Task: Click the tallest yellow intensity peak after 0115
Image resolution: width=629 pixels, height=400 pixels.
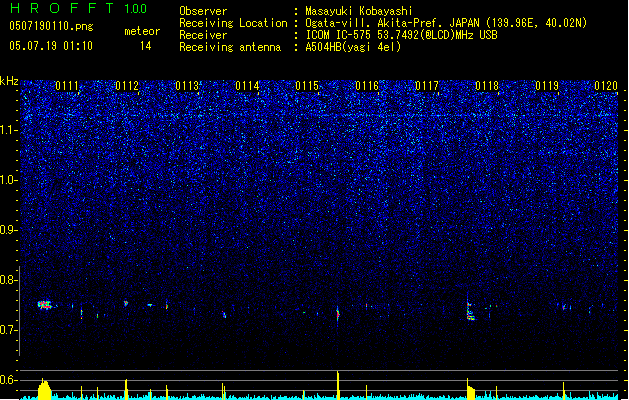Action: point(338,385)
